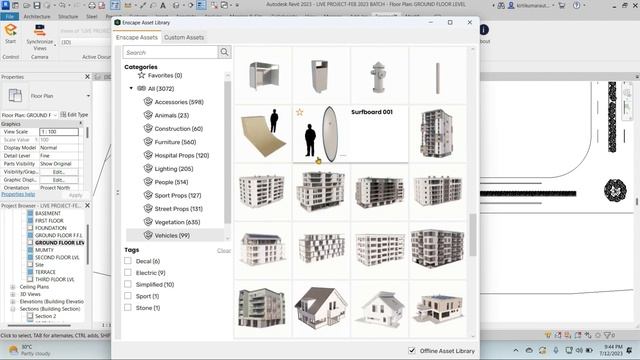Screen dimensions: 640x360
Task: Clear the selected tags with Clear
Action: (x=224, y=251)
